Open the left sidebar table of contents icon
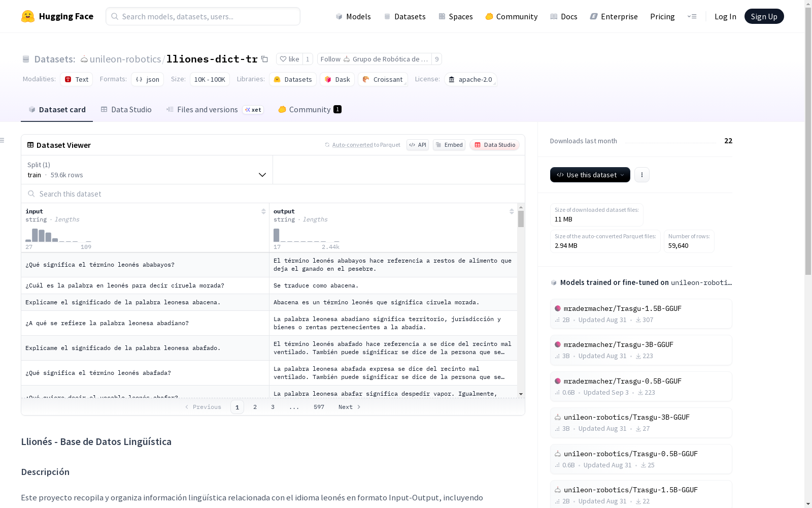 pyautogui.click(x=3, y=140)
